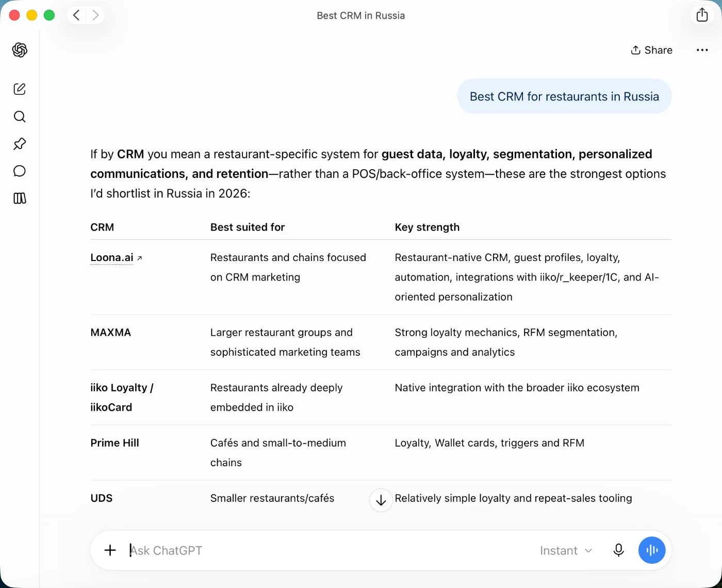Screen dimensions: 722x588
Task: Click the 'iiko Loyalty / iikoCard' cell
Action: [122, 398]
